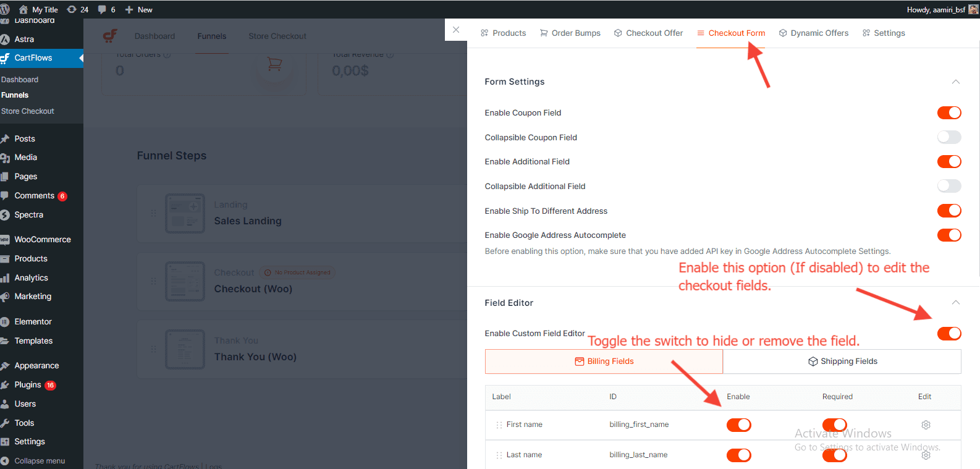Click the Sales Landing step thumbnail
This screenshot has width=980, height=469.
coord(185,214)
